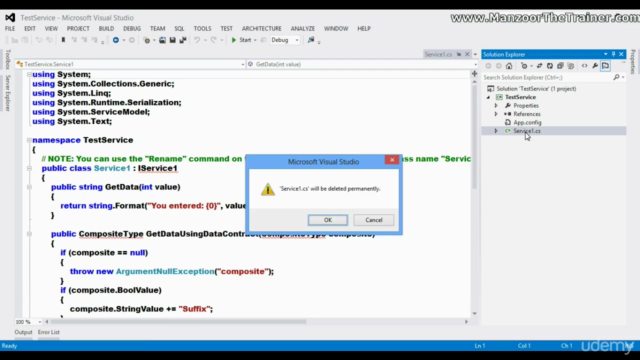Open the FILE menu
Viewport: 640px width, 360px height.
coord(10,29)
